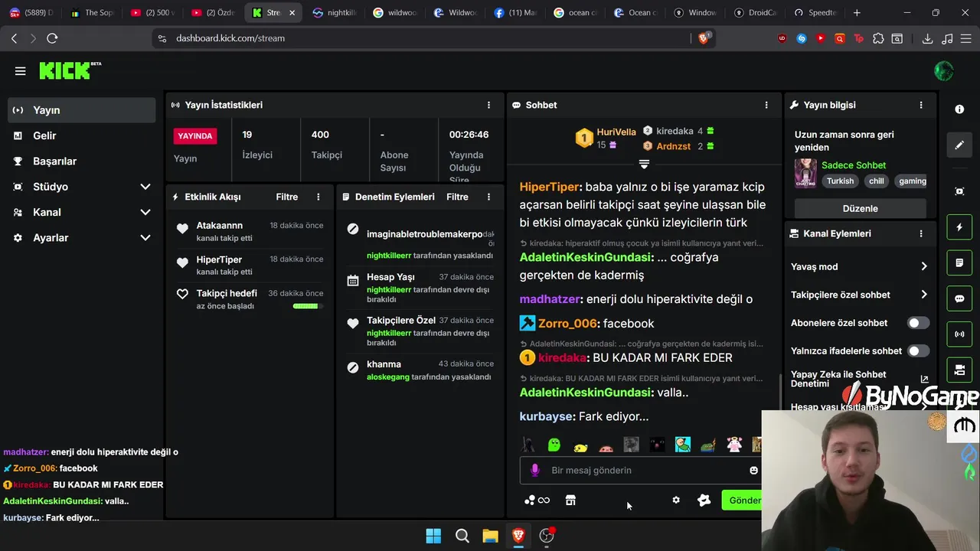The width and height of the screenshot is (980, 551).
Task: Select the green blob emote
Action: (554, 445)
